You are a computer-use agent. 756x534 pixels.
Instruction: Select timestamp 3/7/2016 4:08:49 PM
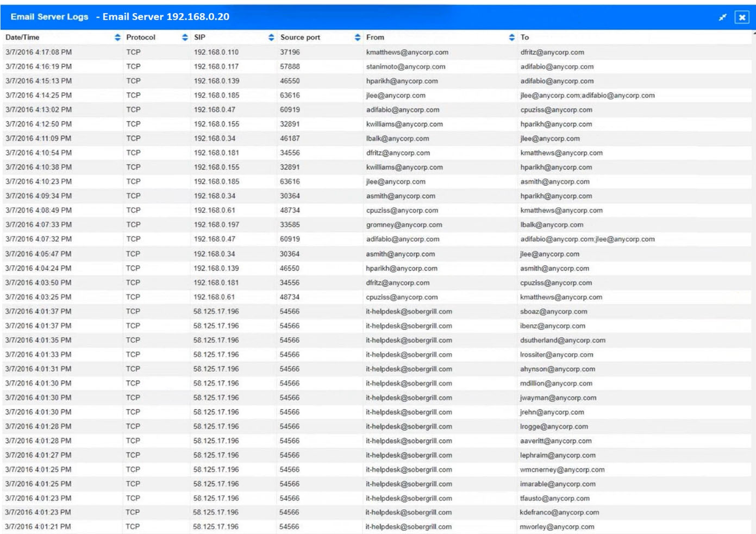[39, 211]
